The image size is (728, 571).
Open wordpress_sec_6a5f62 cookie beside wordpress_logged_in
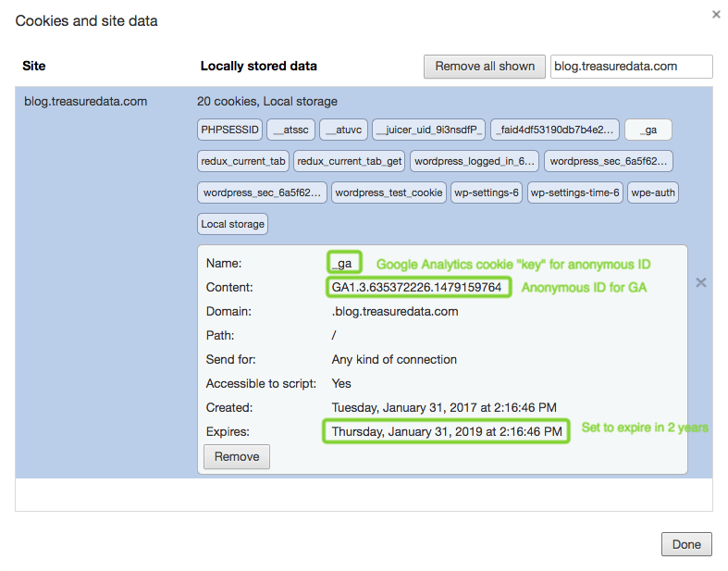tap(609, 161)
